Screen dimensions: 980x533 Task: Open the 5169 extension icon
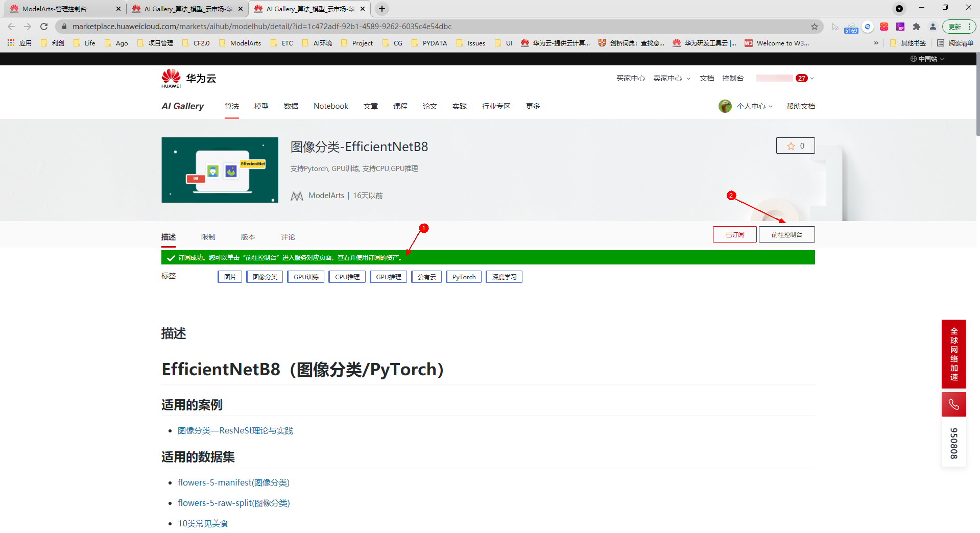click(851, 27)
